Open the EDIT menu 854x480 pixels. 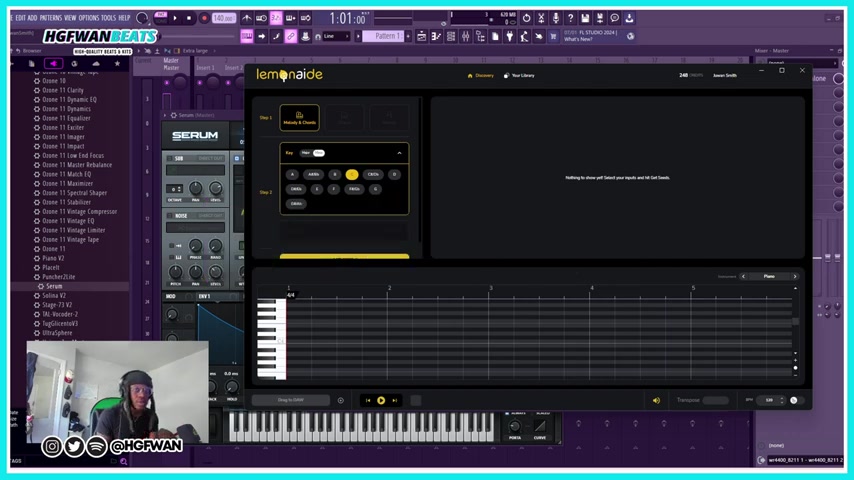[x=21, y=18]
